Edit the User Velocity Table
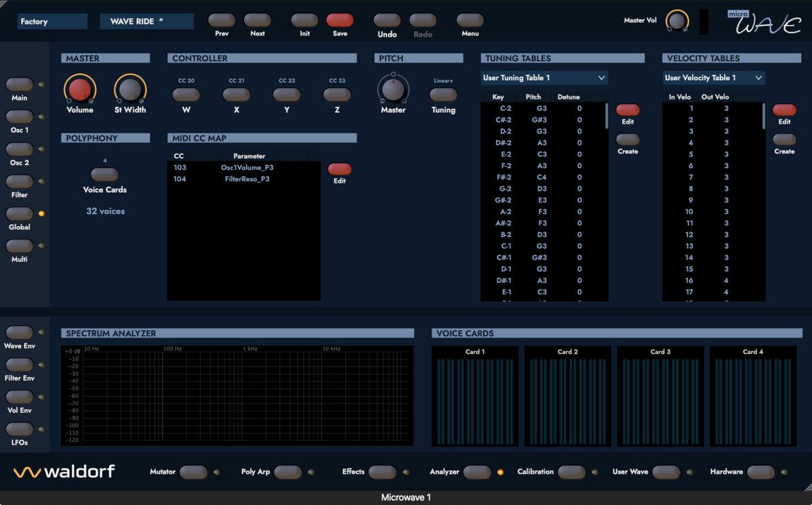This screenshot has height=505, width=812. 784,110
